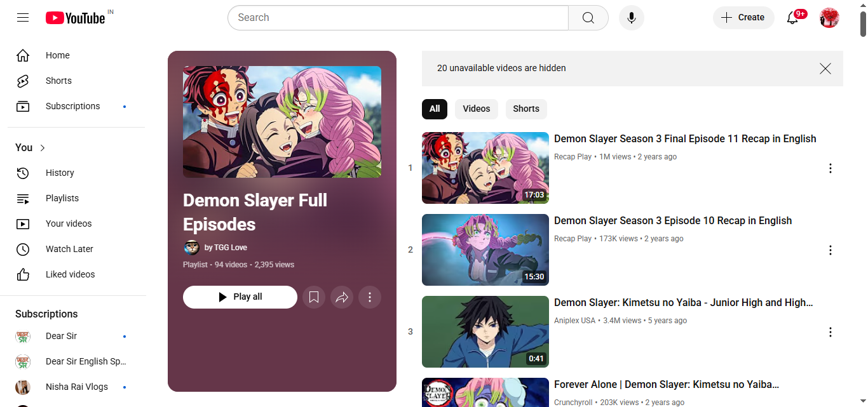Open History from the sidebar
This screenshot has width=868, height=407.
pyautogui.click(x=76, y=173)
